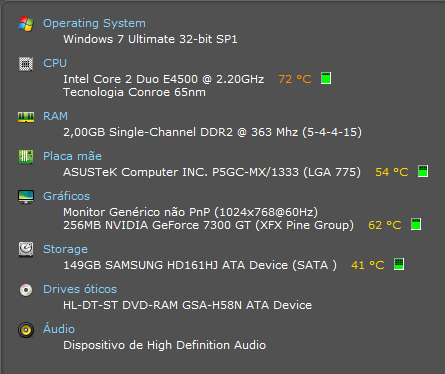Click the Windows flag Operating System icon
445x374 pixels.
pyautogui.click(x=26, y=24)
